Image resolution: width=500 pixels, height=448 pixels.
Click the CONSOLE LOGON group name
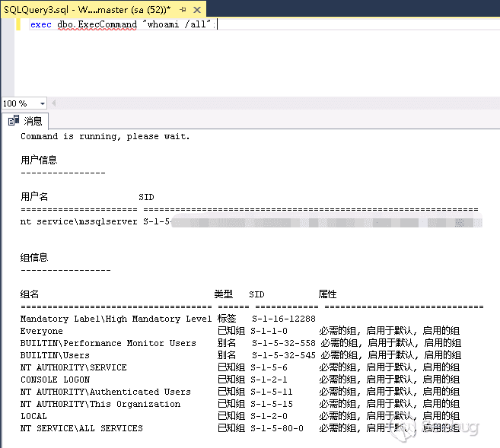pos(55,380)
